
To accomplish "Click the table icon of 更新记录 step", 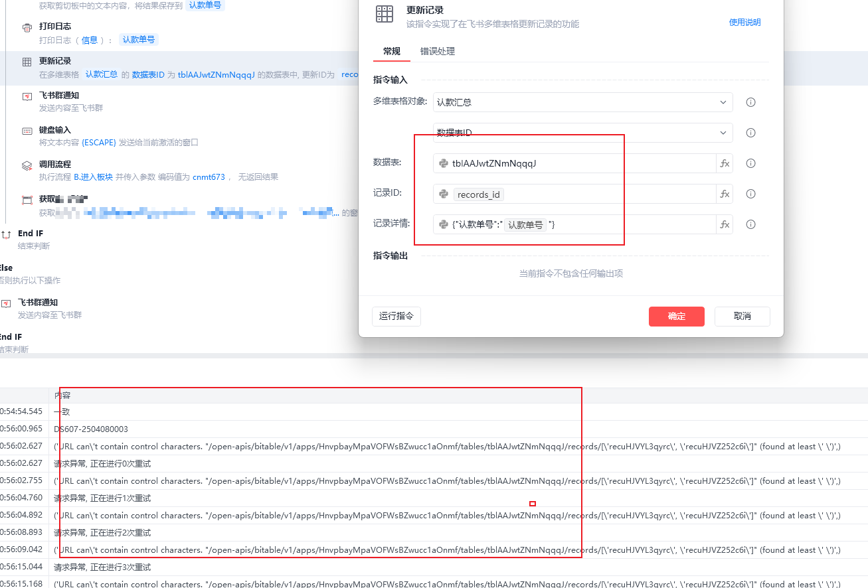I will pos(27,62).
